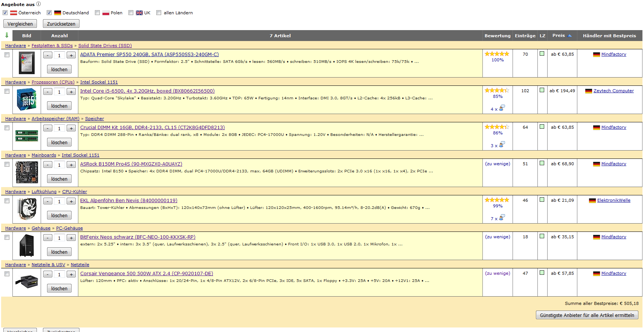Click the Anzahl column header
Viewport: 644px width, 332px height.
coord(60,36)
